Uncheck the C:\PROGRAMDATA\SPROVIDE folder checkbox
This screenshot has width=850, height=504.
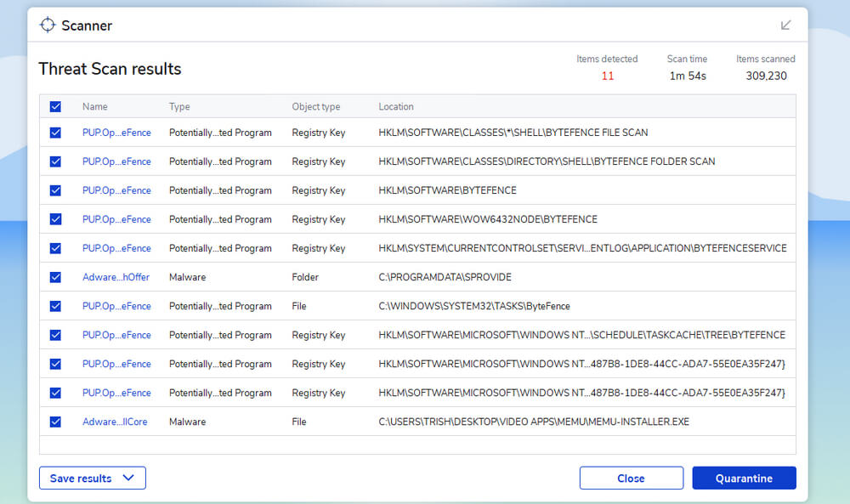pyautogui.click(x=55, y=277)
